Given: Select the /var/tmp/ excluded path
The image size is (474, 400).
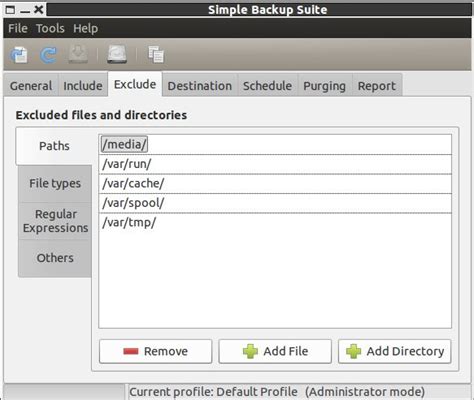Looking at the screenshot, I should pos(275,222).
